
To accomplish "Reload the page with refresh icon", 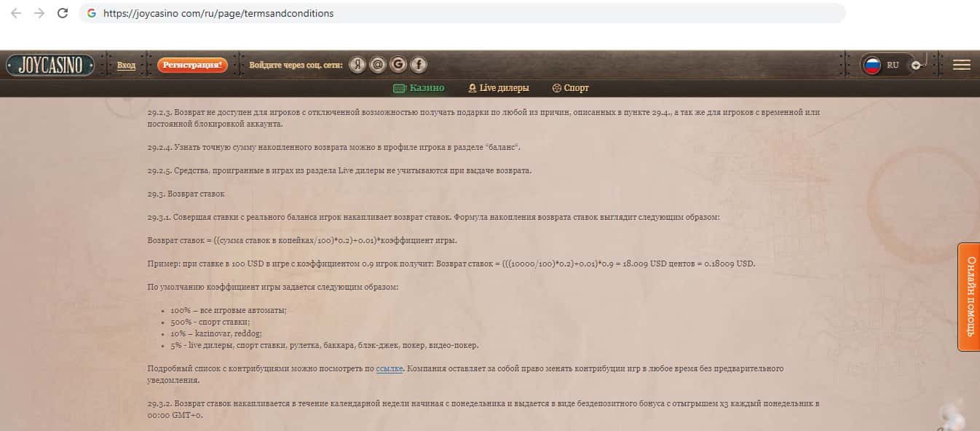I will [63, 13].
